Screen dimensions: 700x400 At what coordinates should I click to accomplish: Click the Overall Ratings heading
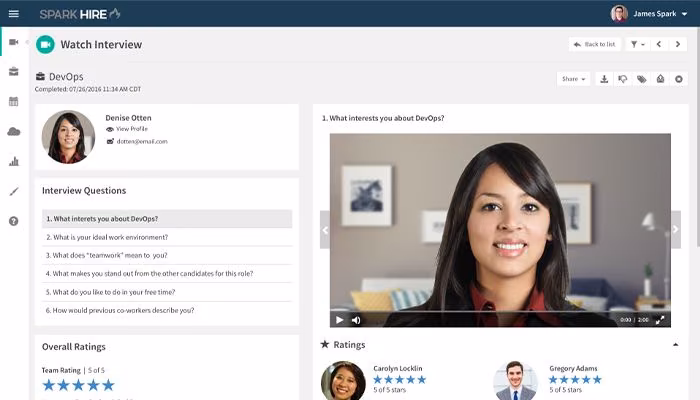click(x=74, y=347)
